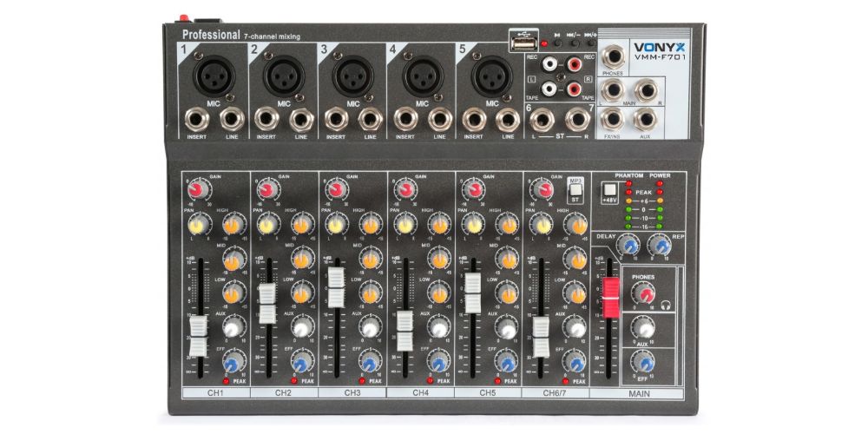868x434 pixels.
Task: Click the CH5 white AUX knob
Action: click(x=507, y=327)
